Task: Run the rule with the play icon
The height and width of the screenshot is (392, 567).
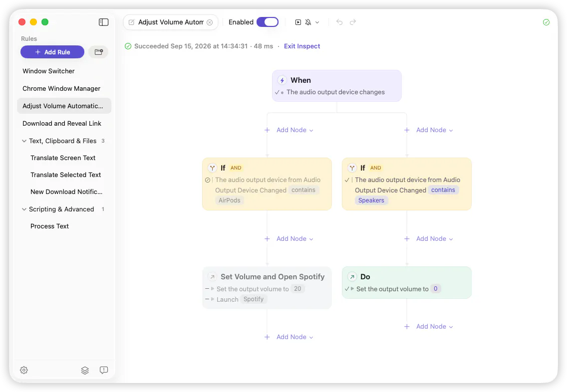Action: point(298,22)
